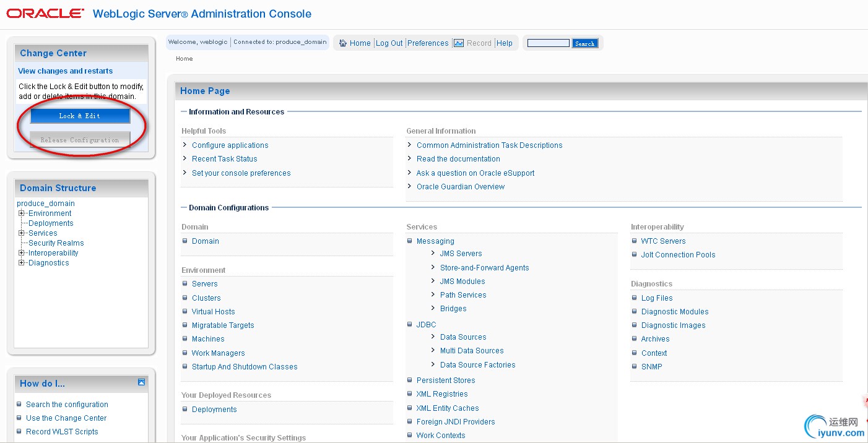The height and width of the screenshot is (443, 868).
Task: Click the bullet icon beside Log Files
Action: point(635,298)
